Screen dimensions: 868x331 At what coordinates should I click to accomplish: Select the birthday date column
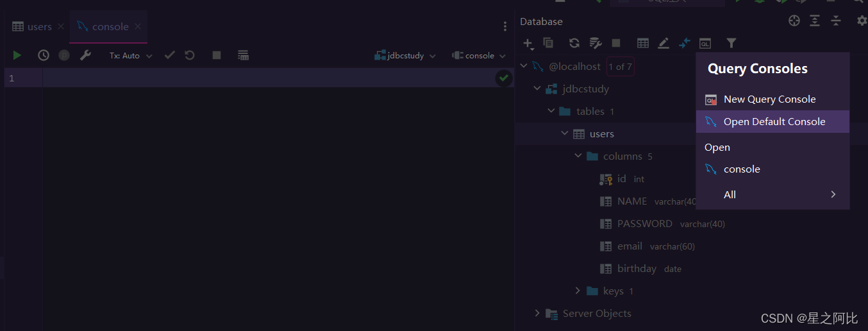tap(640, 268)
